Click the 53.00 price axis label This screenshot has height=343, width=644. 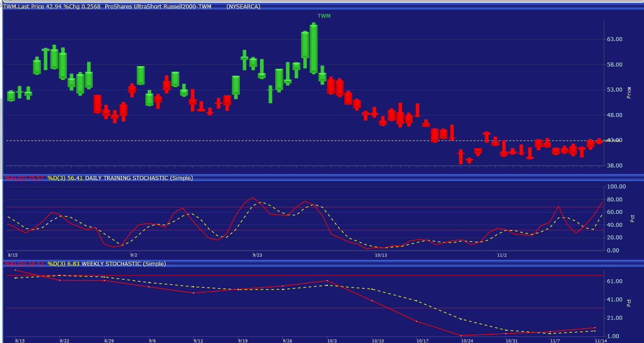point(615,90)
